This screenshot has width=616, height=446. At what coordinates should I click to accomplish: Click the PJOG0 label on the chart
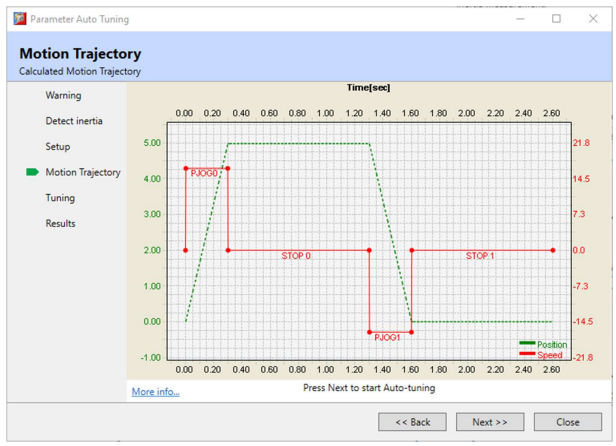coord(204,174)
